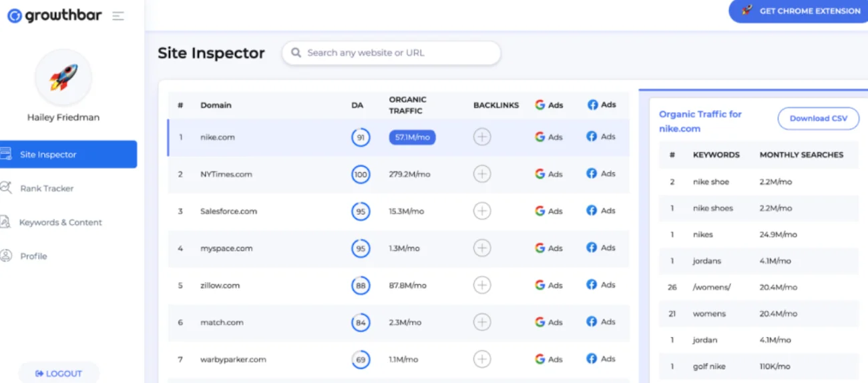
Task: Click Download CSV button
Action: (819, 118)
